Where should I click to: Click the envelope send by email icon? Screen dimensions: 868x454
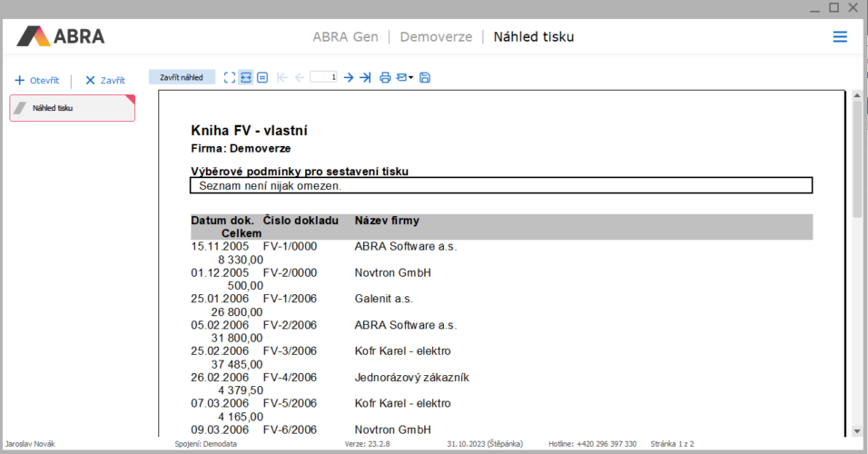401,78
